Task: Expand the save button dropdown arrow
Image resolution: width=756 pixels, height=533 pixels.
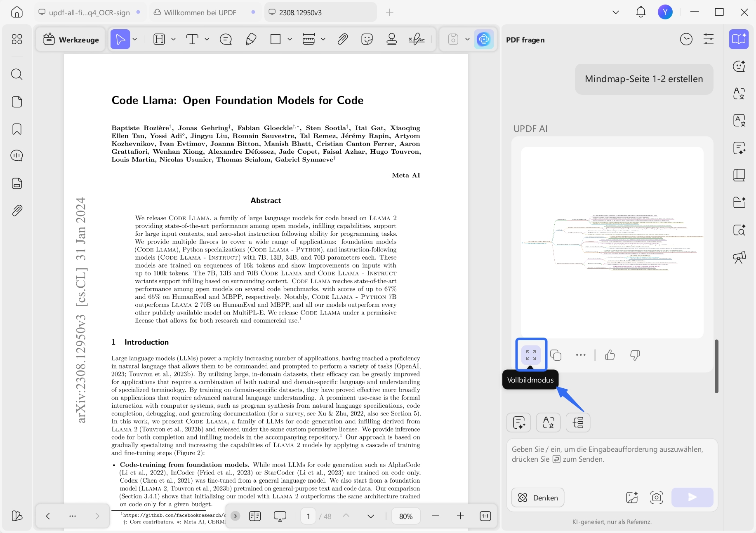Action: 467,40
